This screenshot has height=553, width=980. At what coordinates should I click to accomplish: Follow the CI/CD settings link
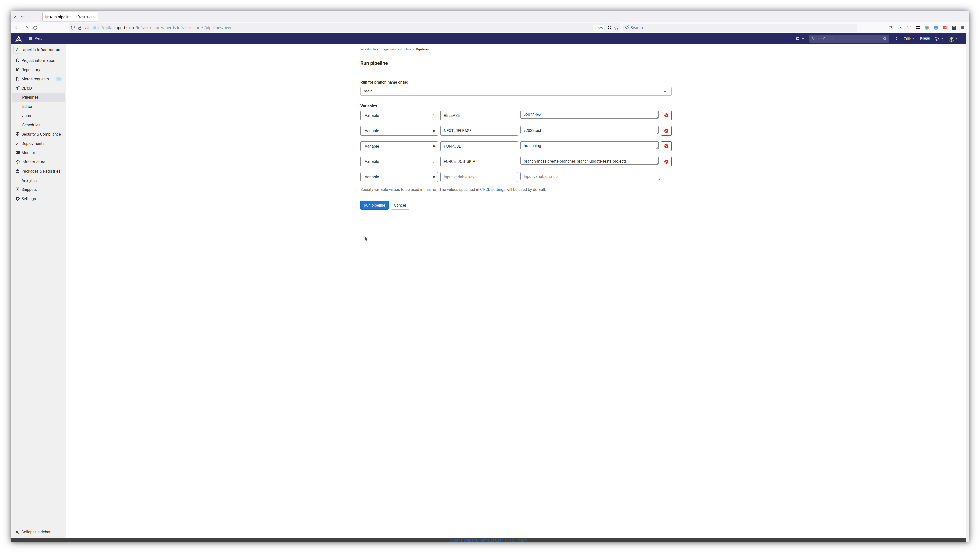pos(492,190)
